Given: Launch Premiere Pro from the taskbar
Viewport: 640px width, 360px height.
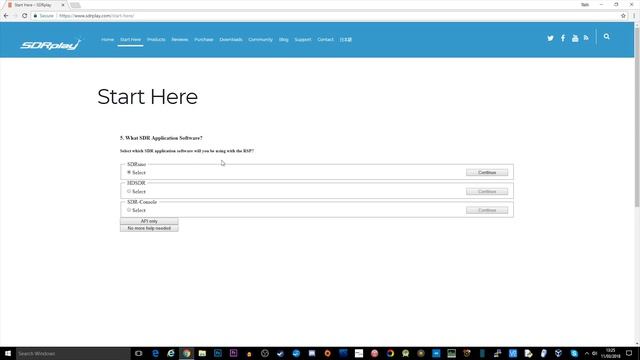Looking at the screenshot, I should tap(233, 353).
